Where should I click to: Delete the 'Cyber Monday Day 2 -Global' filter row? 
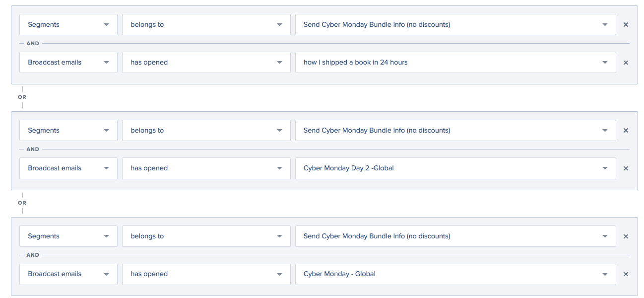coord(626,168)
